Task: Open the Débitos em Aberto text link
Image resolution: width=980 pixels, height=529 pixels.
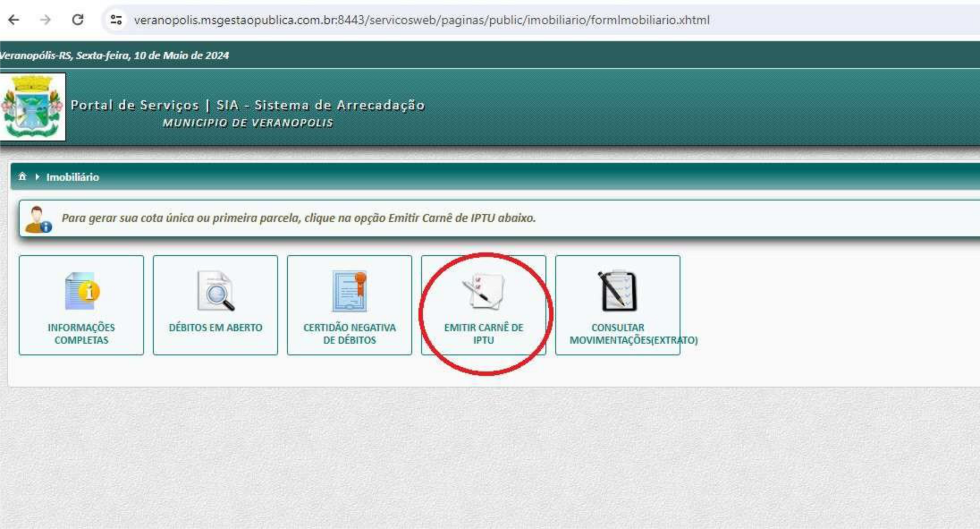Action: [x=215, y=328]
